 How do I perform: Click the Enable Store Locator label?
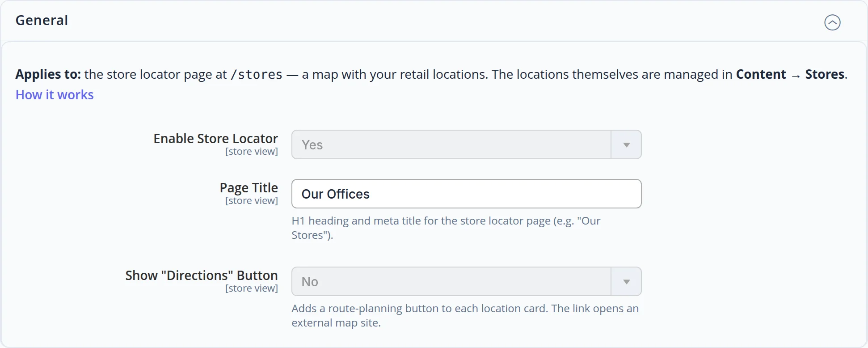pos(215,139)
